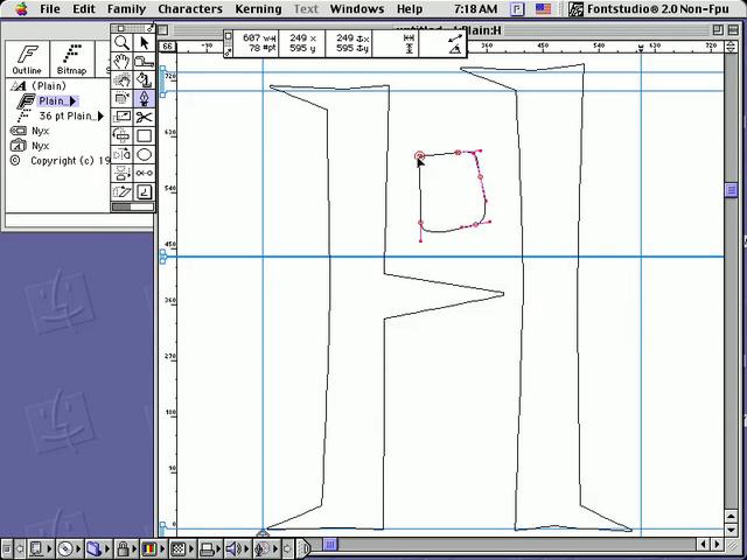Open the Kerning menu
Viewport: 747px width, 560px height.
(258, 9)
